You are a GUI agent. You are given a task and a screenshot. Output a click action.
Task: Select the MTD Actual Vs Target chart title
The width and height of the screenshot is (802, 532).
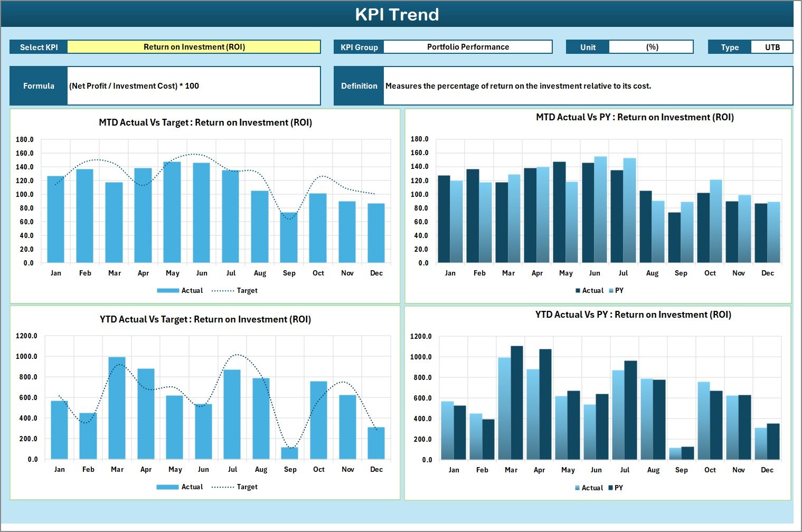click(205, 122)
